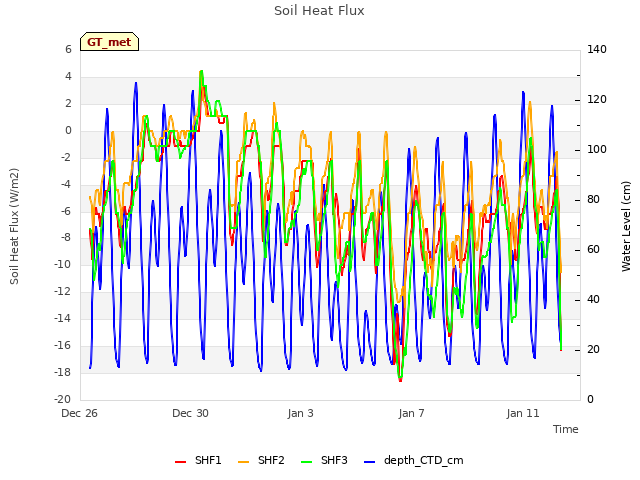Viewport: 640px width, 480px height.
Task: Click the GT_met annotation label
Action: (109, 42)
